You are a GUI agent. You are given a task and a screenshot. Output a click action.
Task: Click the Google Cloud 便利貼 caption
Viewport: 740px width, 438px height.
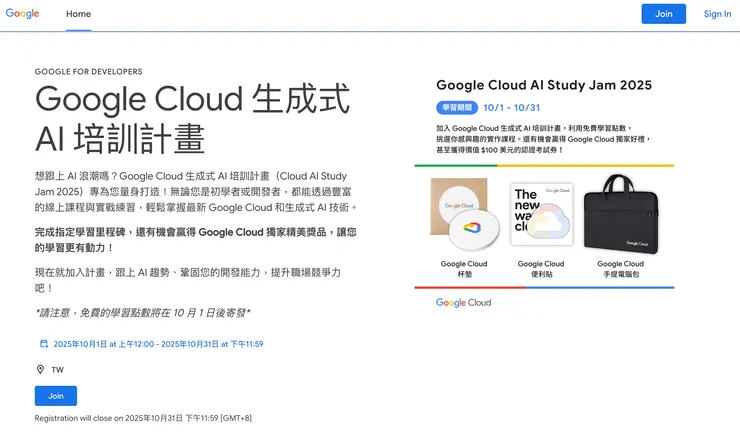tap(541, 269)
